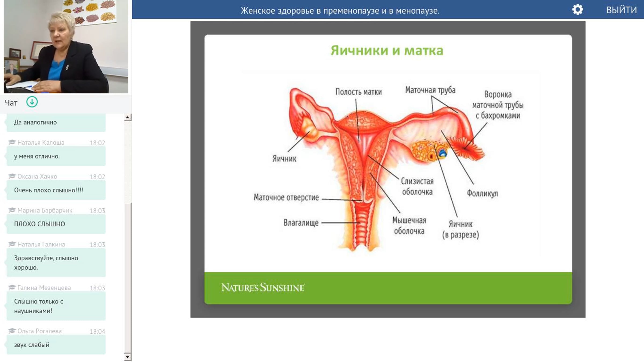Screen dimensions: 644x362
Task: Click graduation cap icon beside Марина Барбарчик
Action: [x=12, y=210]
